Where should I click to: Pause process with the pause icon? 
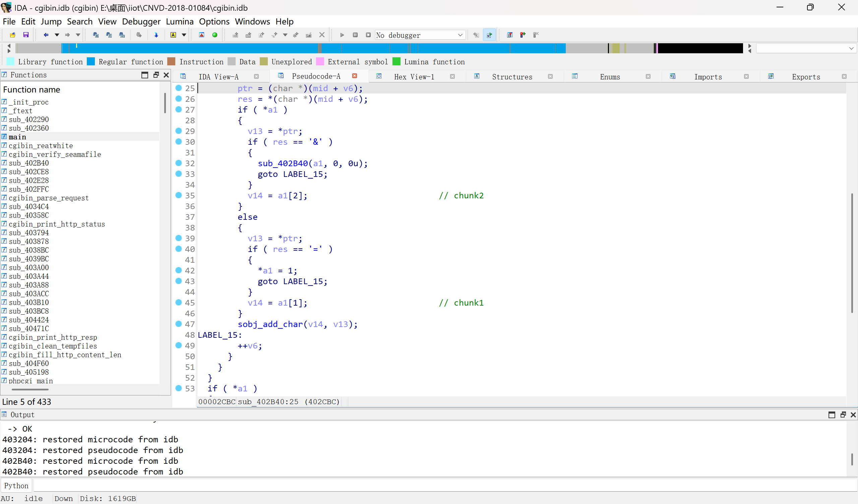pos(355,35)
